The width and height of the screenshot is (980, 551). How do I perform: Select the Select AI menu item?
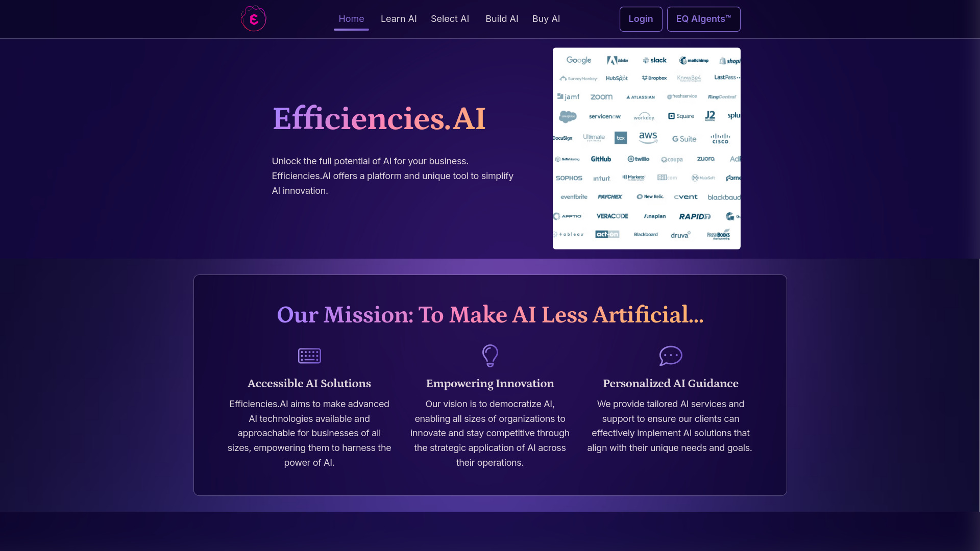(450, 19)
